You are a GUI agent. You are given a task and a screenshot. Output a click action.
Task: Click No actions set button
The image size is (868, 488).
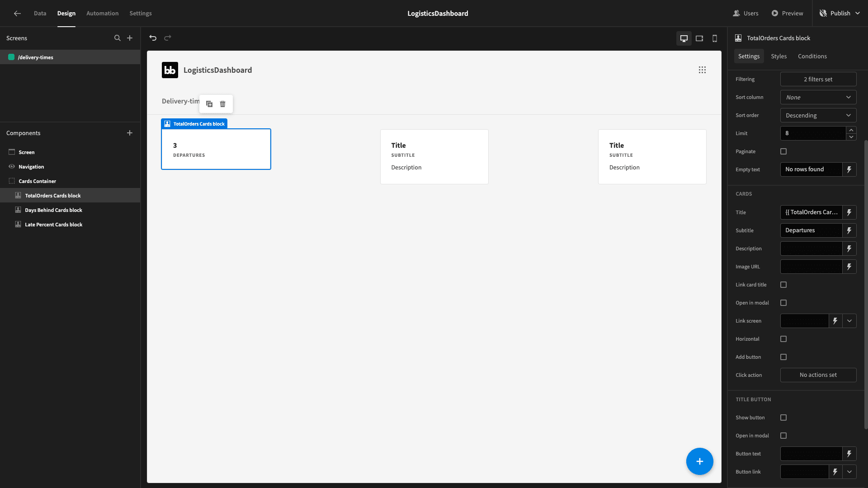pyautogui.click(x=818, y=375)
